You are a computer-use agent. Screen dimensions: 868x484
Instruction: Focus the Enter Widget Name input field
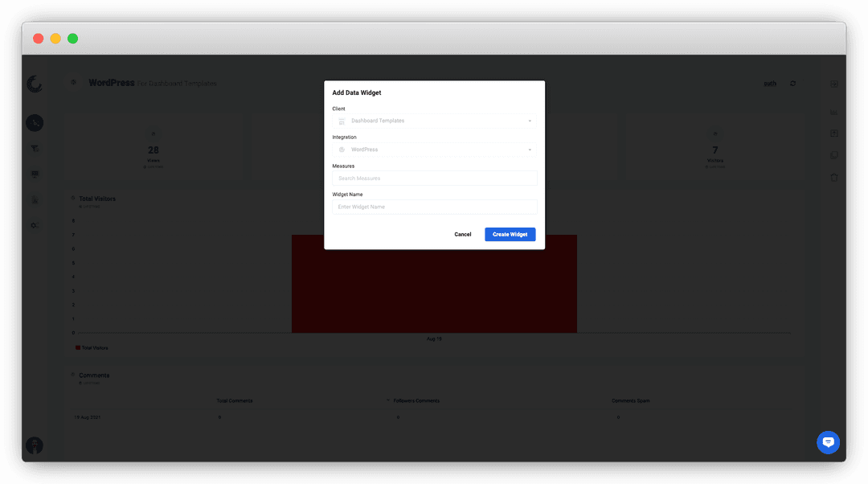click(x=434, y=207)
